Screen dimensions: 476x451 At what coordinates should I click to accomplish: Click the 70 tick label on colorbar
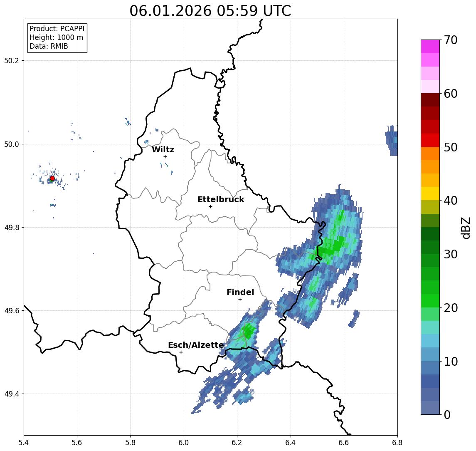[451, 40]
